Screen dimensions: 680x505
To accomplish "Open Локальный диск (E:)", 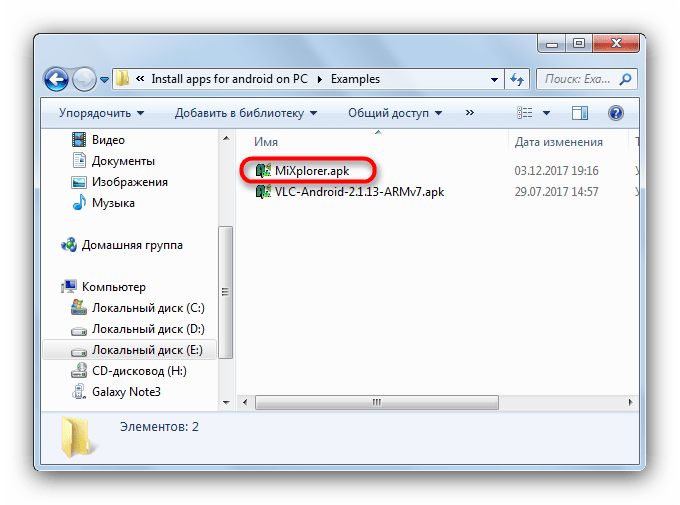I will coord(129,350).
